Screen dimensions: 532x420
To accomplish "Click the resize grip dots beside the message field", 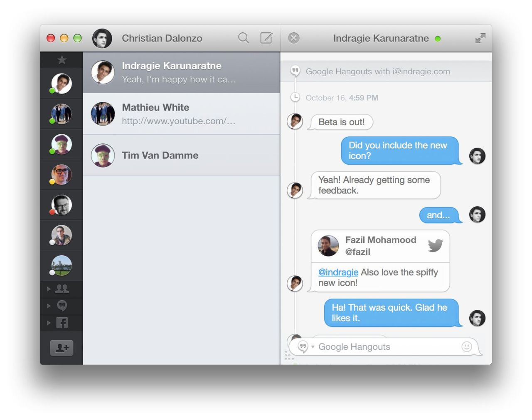I will 289,356.
